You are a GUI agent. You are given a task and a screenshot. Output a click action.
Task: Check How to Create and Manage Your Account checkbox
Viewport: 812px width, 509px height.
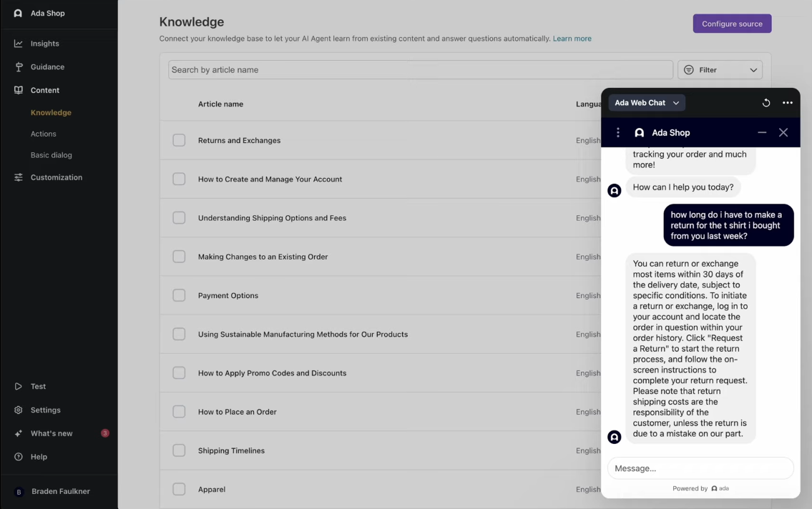[x=179, y=179]
